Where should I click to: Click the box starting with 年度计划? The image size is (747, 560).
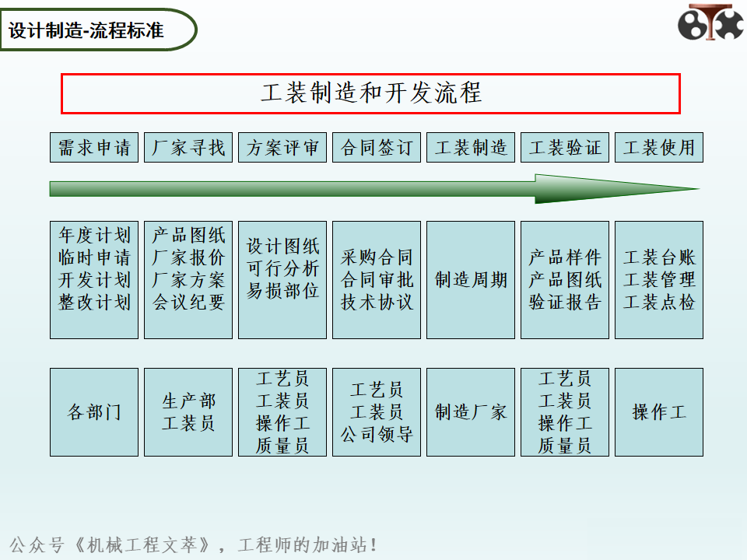(94, 280)
